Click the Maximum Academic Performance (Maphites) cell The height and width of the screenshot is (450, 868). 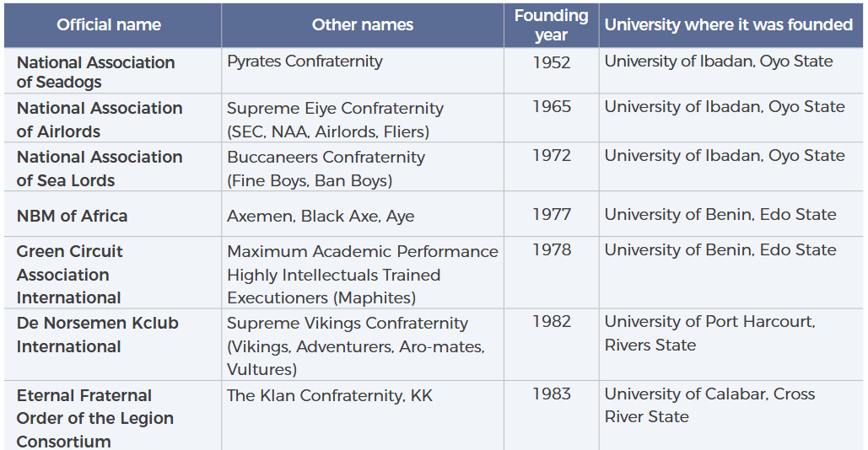click(363, 275)
